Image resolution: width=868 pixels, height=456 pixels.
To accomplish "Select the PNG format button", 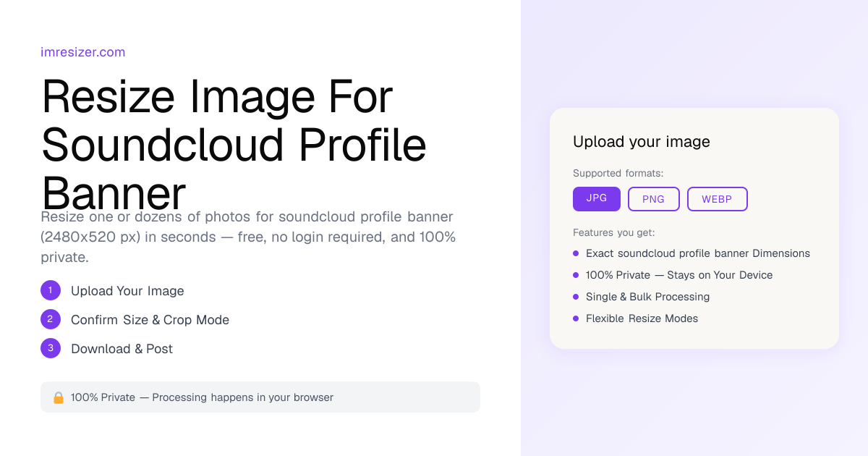I will pyautogui.click(x=654, y=199).
